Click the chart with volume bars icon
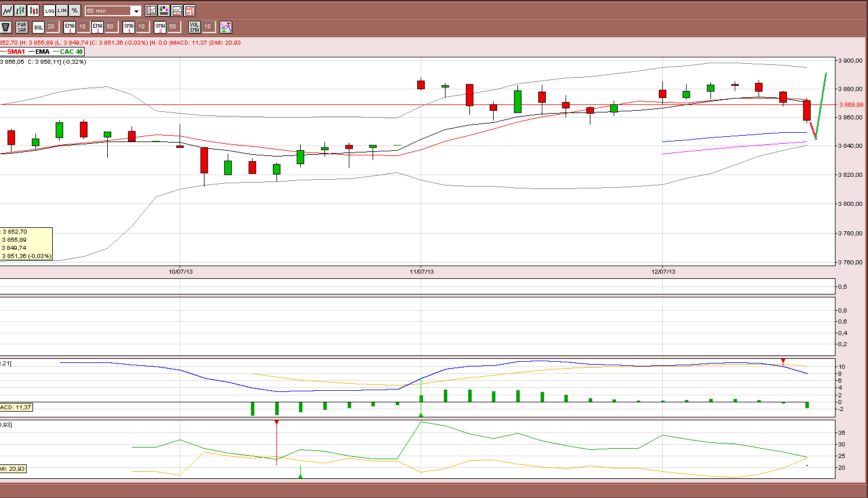Screen dimensions: 868x498 177,10
